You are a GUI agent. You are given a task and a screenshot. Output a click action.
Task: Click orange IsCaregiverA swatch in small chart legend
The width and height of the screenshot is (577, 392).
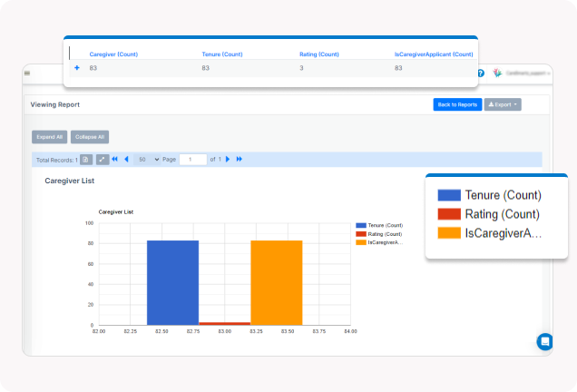coord(361,242)
